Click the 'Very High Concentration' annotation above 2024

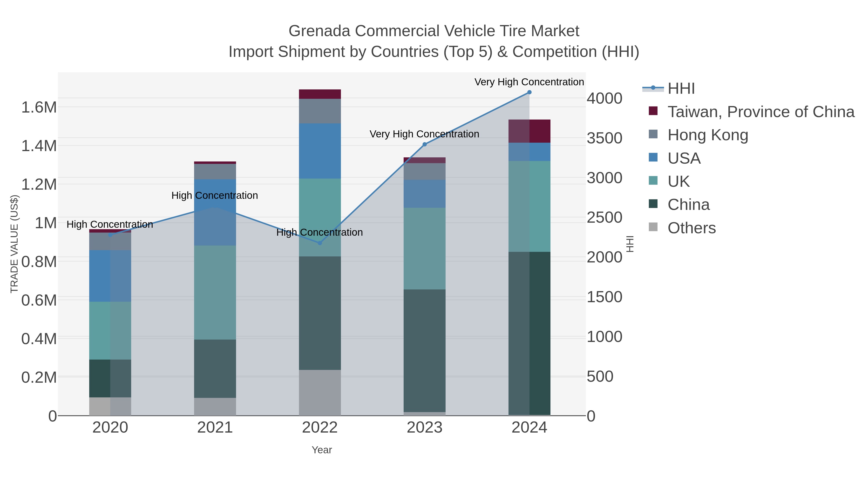pos(529,82)
